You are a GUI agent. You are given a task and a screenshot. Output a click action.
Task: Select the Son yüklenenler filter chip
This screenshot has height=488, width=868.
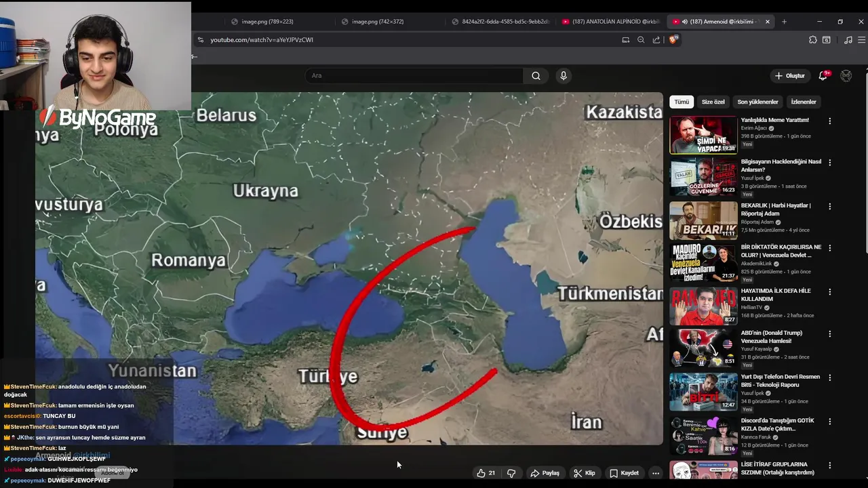click(757, 102)
